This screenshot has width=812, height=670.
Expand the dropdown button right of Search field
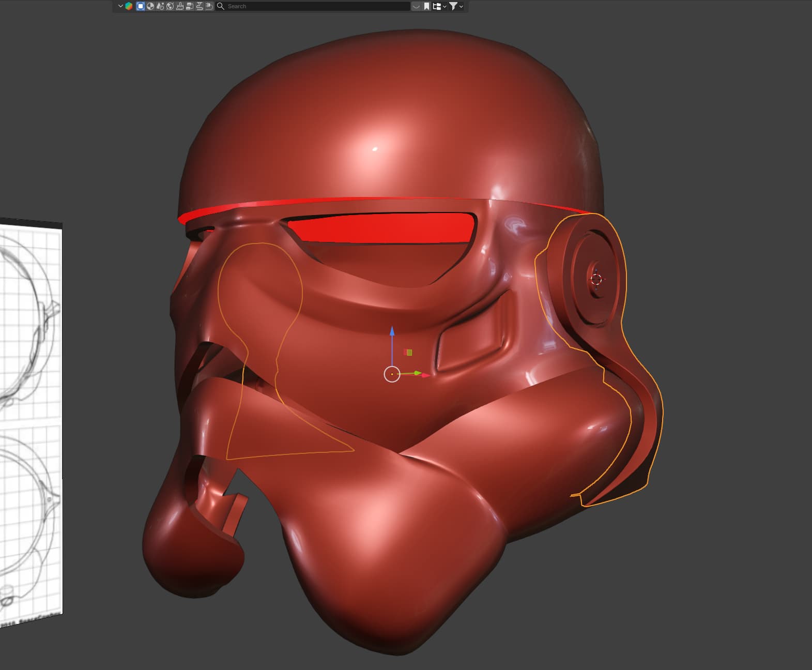[x=416, y=6]
